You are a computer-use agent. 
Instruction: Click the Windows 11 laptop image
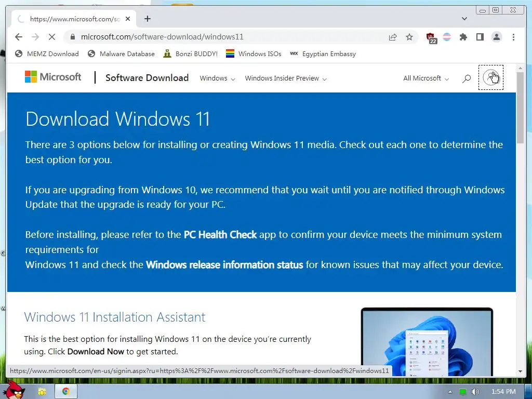427,342
